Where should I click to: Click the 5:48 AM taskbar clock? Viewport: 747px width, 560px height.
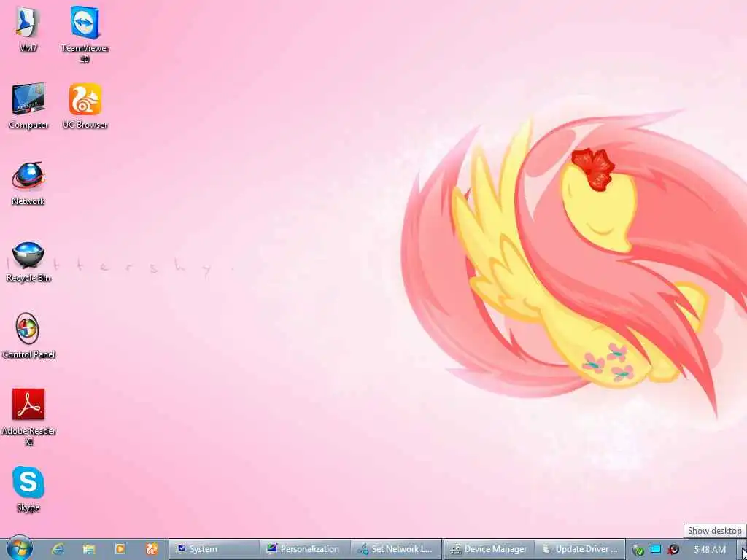[710, 550]
